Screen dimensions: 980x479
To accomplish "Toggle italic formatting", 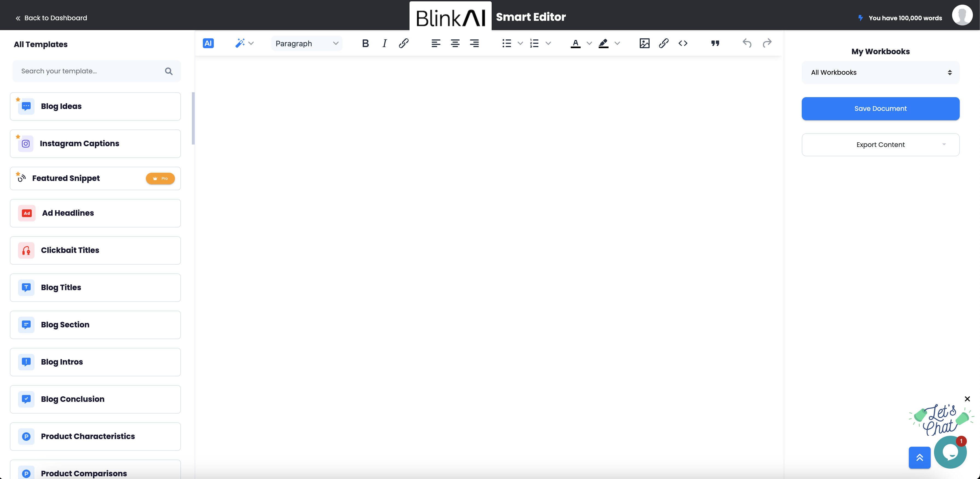I will tap(384, 43).
